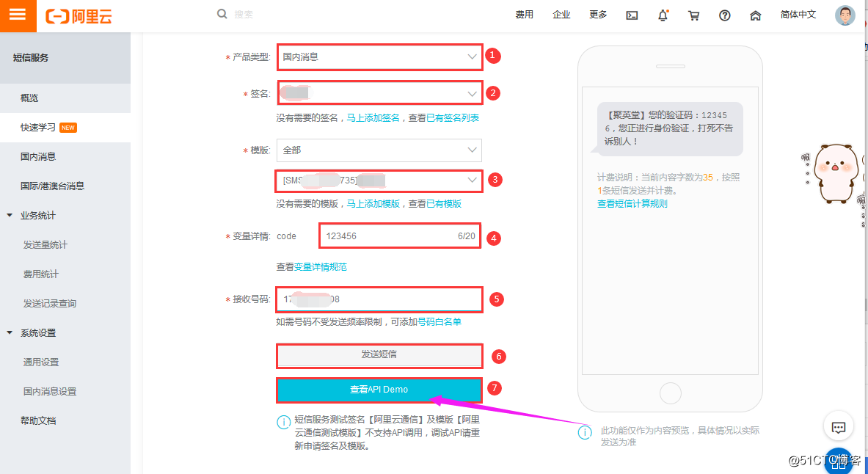Go to the home icon
The image size is (868, 474).
tap(756, 15)
